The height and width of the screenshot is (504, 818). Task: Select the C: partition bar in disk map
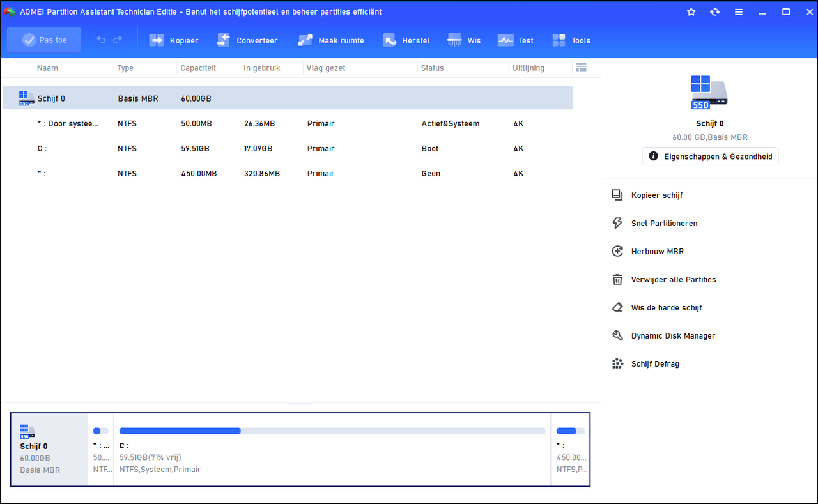(332, 449)
